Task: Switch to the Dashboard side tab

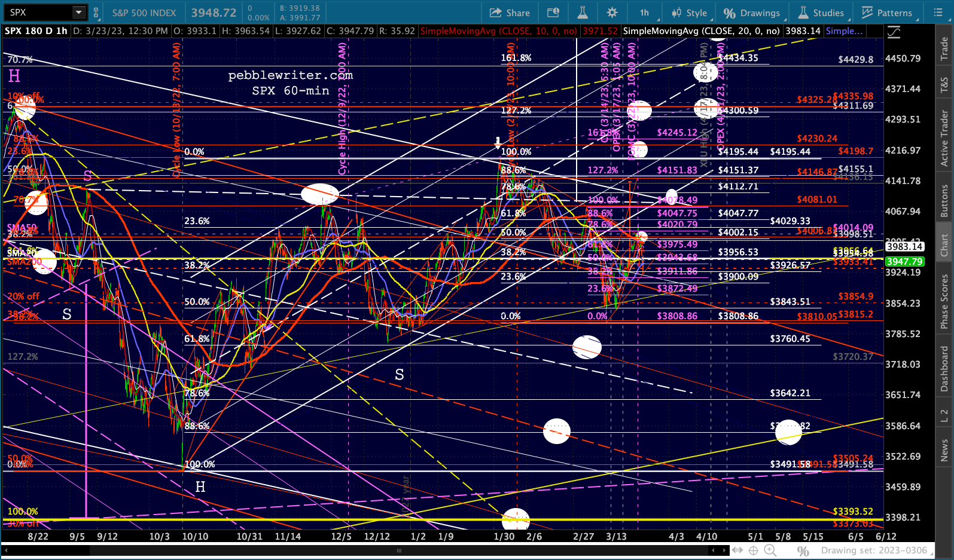Action: click(x=944, y=369)
